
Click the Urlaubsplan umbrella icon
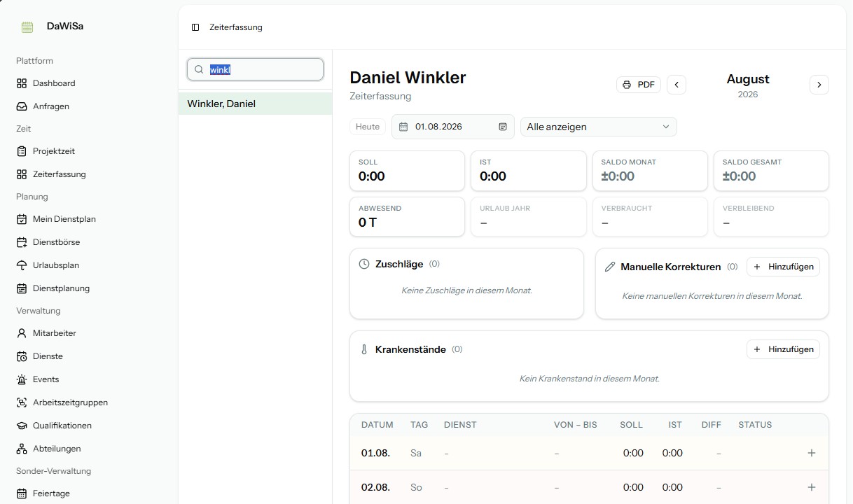point(22,265)
